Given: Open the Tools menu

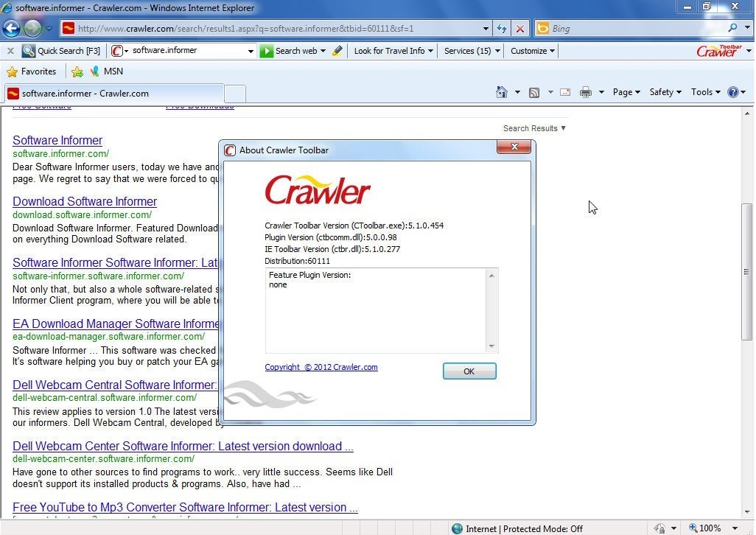Looking at the screenshot, I should [x=705, y=92].
